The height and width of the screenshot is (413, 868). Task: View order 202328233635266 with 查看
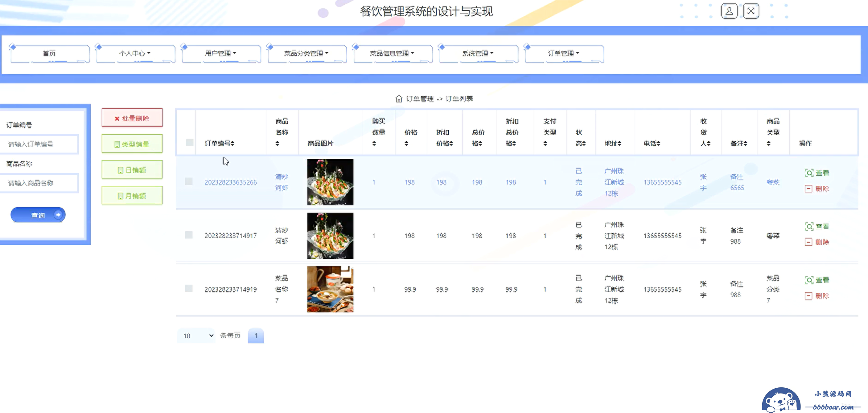[x=817, y=173]
